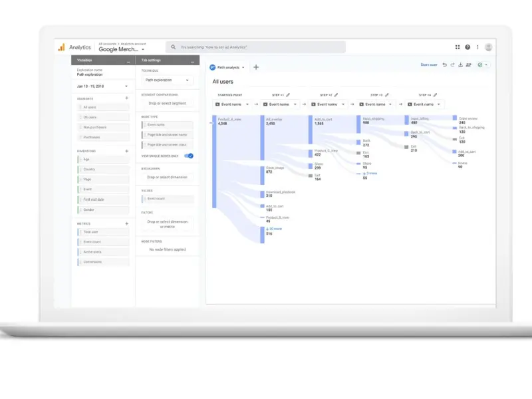This screenshot has width=532, height=399.
Task: Click the redo arrow icon
Action: 452,65
